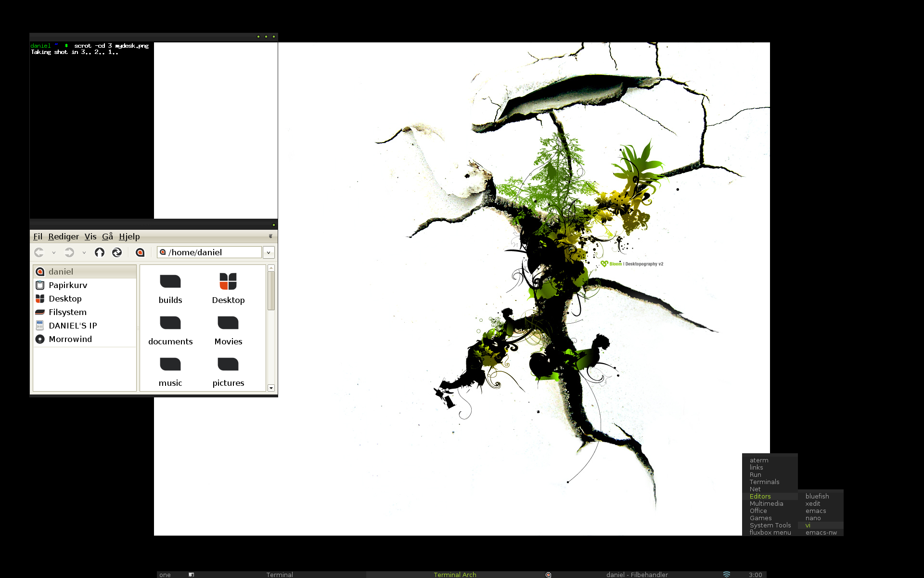Screen dimensions: 924x578
Task: Click the file manager window titlebar button
Action: pos(274,225)
